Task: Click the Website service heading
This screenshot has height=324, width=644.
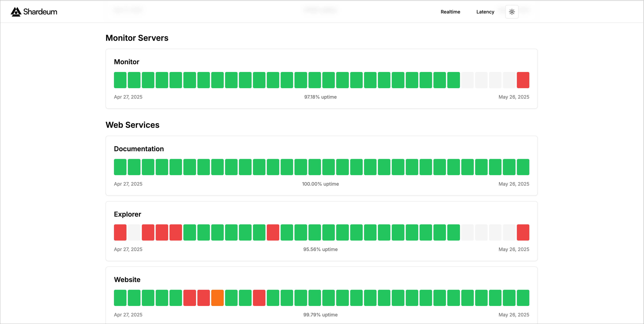Action: (x=127, y=279)
